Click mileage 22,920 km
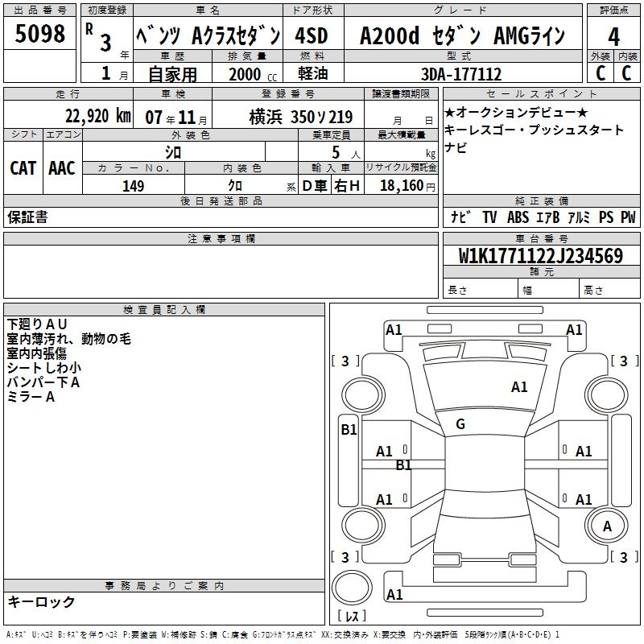Screen dimensions: 644x644 (x=97, y=116)
